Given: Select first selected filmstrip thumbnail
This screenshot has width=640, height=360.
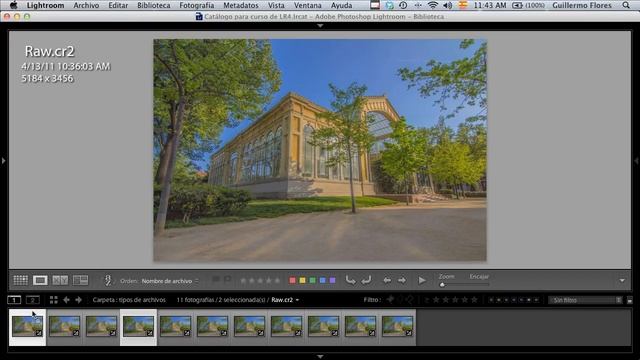Looking at the screenshot, I should [27, 327].
